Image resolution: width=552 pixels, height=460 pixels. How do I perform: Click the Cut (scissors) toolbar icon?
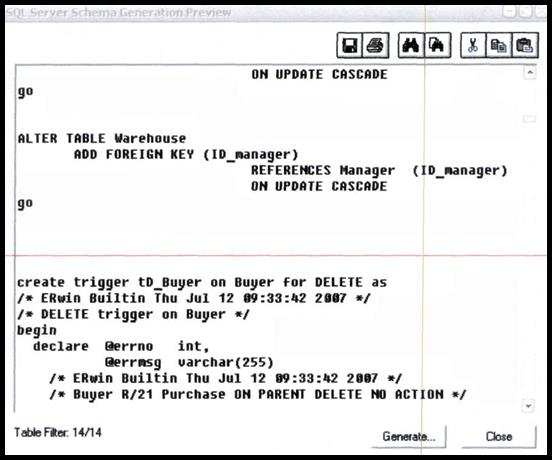[x=473, y=45]
